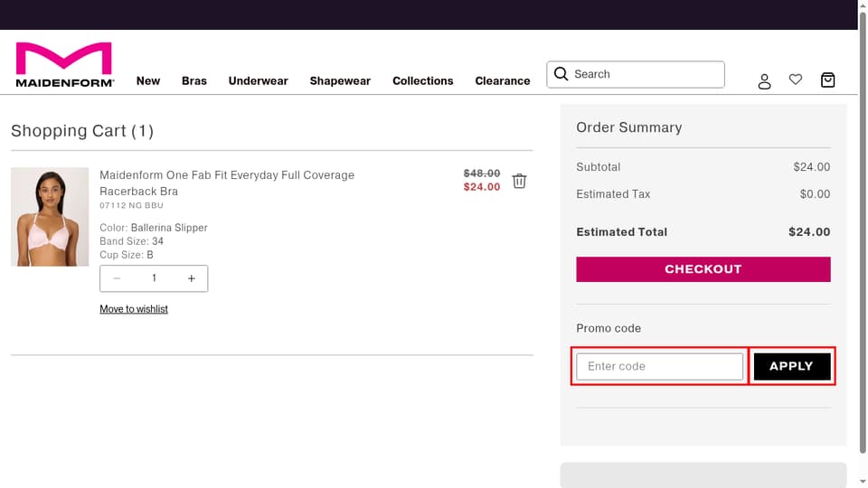
Task: Select the Promo code label
Action: (608, 328)
